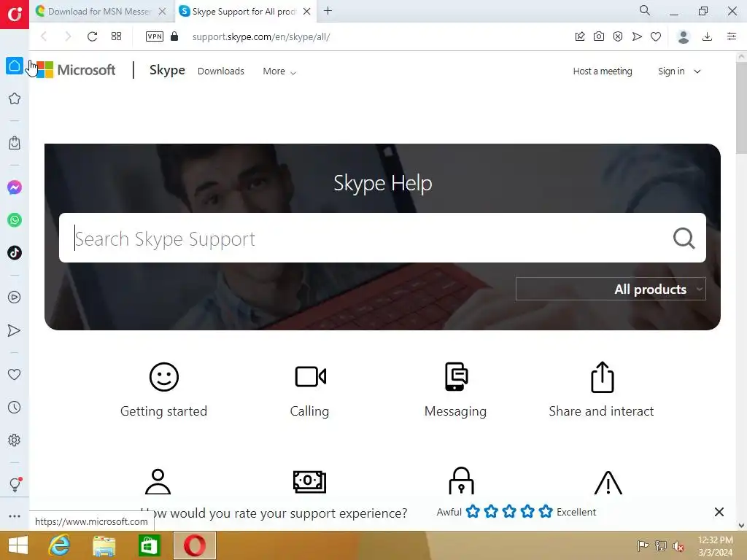
Task: Open the Opera sidebar Home icon
Action: [x=15, y=66]
